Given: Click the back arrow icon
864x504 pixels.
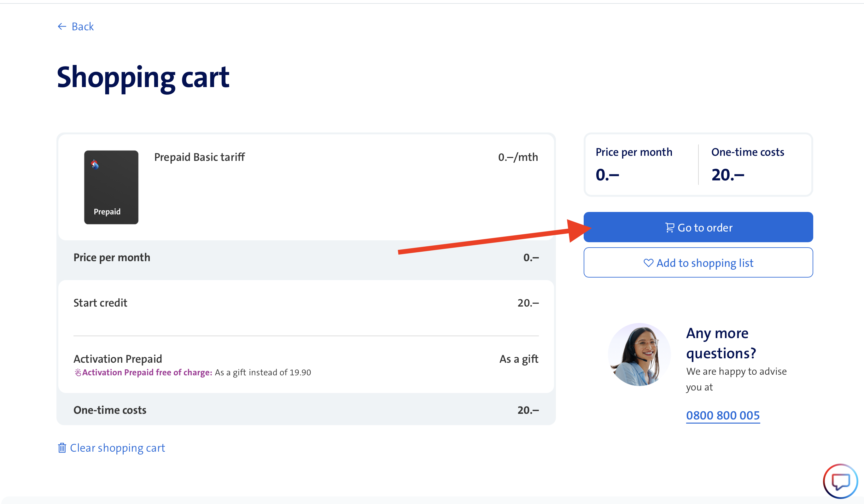Looking at the screenshot, I should coord(62,26).
